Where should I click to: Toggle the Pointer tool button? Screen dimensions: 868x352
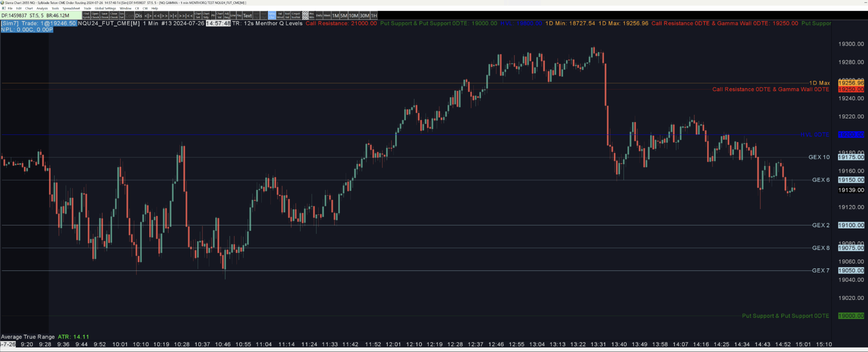pos(213,15)
